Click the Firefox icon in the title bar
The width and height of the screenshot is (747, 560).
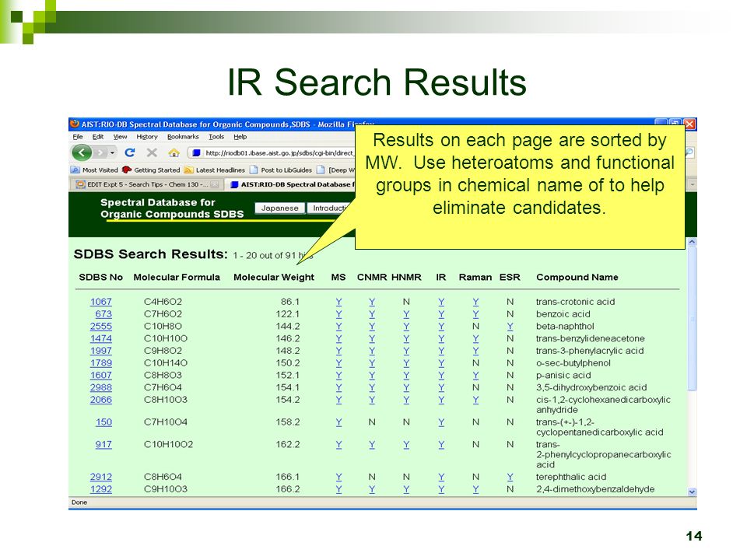coord(75,124)
